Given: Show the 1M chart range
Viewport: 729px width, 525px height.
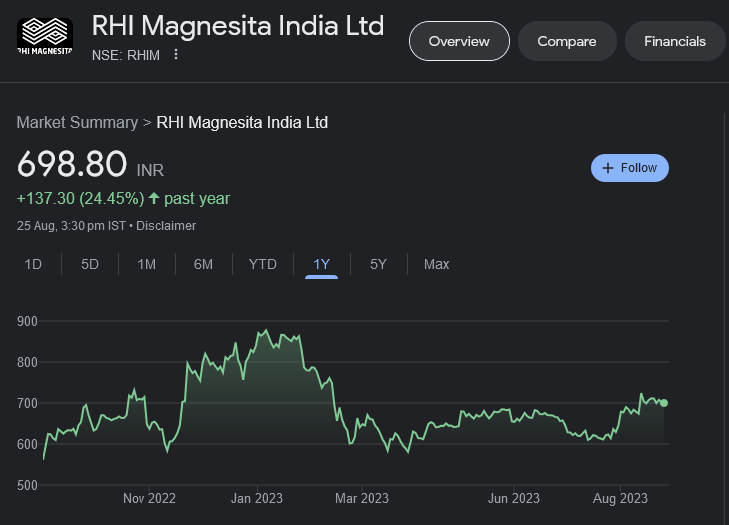Looking at the screenshot, I should pyautogui.click(x=147, y=264).
